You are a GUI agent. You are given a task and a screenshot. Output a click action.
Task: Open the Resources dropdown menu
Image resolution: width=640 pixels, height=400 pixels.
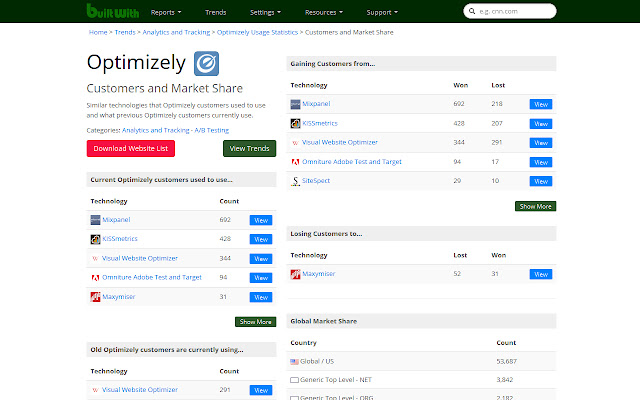click(x=324, y=12)
